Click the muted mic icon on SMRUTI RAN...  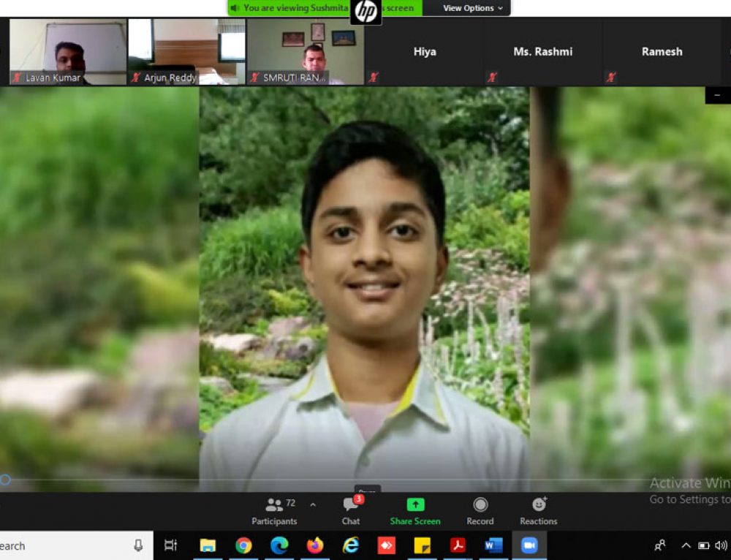(x=254, y=77)
